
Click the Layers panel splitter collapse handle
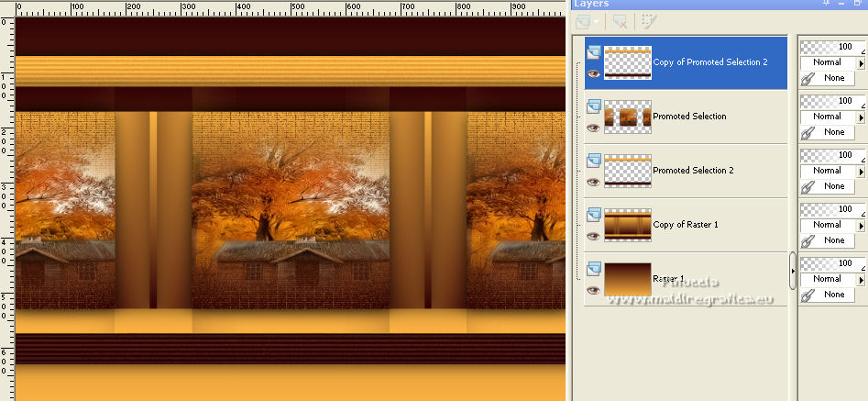click(x=793, y=271)
